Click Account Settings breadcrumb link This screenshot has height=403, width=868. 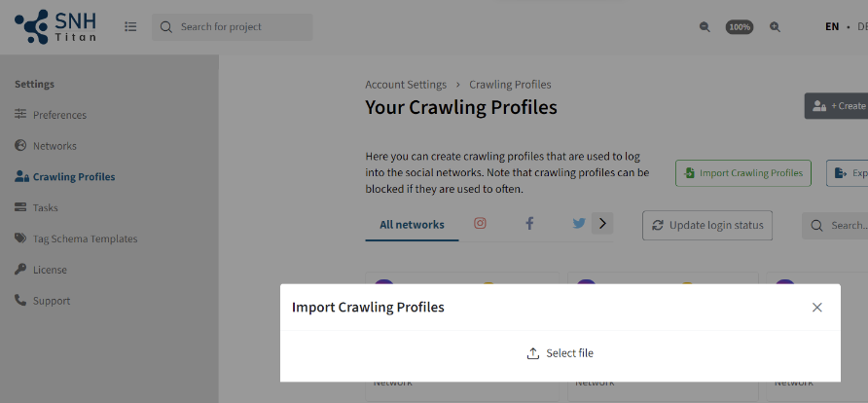[x=406, y=85]
